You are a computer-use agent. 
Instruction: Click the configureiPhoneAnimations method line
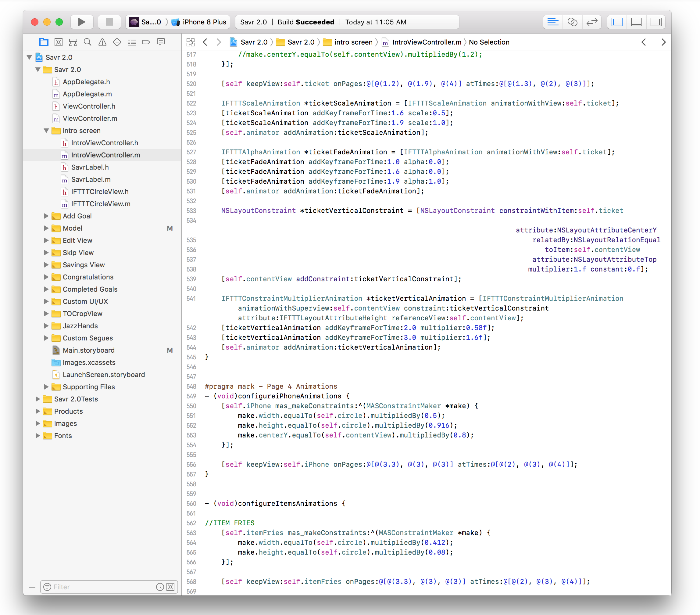(277, 396)
